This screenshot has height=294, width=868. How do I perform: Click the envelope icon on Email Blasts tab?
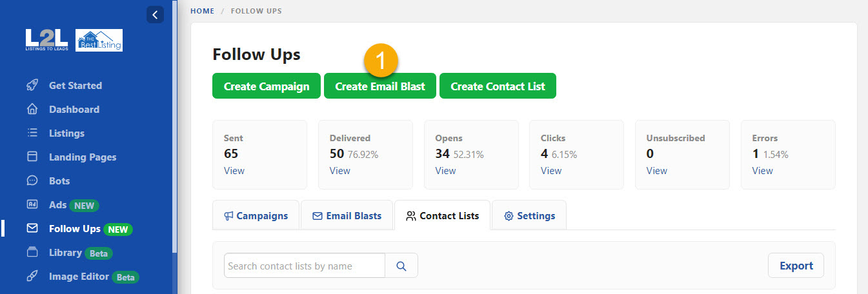[x=317, y=216]
